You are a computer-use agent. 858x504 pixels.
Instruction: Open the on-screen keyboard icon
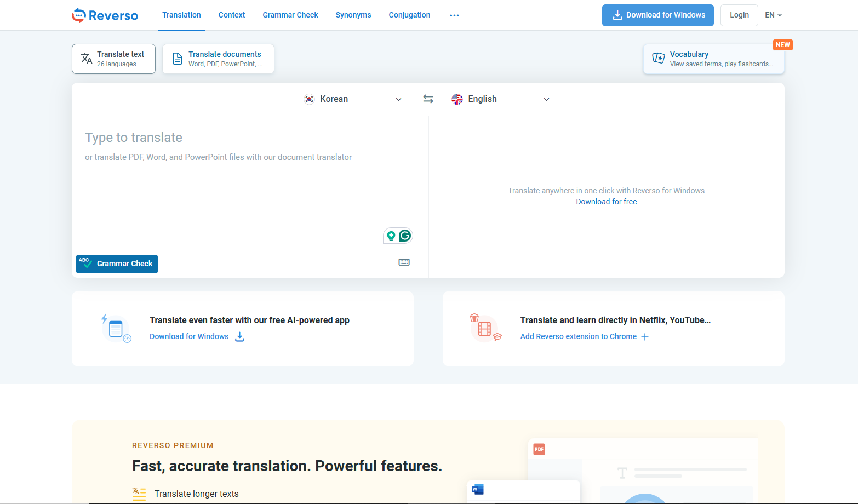404,262
